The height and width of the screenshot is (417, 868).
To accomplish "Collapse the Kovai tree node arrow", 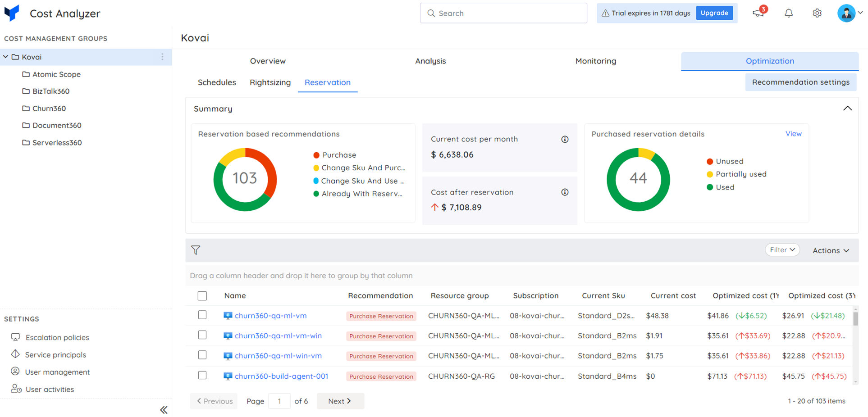I will pos(5,57).
